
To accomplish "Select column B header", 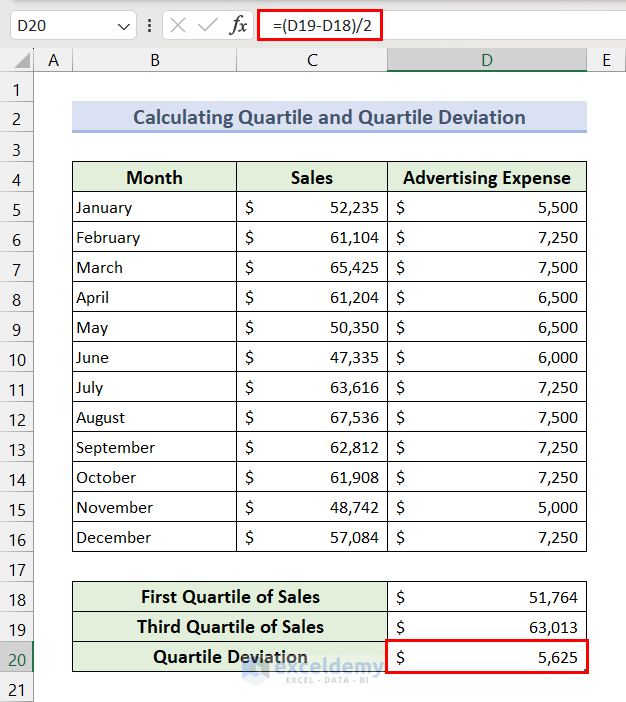I will tap(155, 61).
